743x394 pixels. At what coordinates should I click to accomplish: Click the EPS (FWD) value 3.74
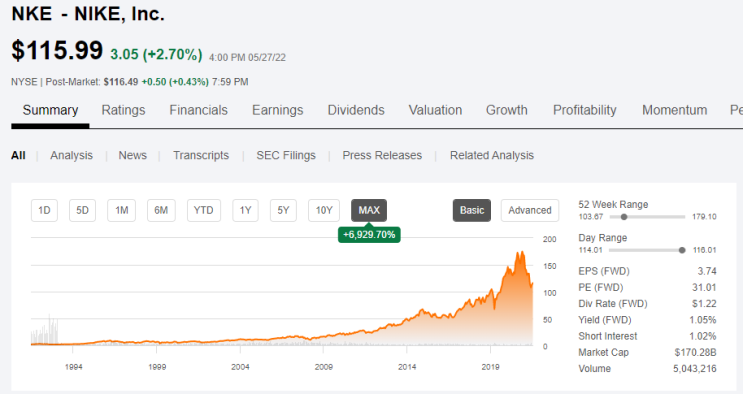pos(707,271)
